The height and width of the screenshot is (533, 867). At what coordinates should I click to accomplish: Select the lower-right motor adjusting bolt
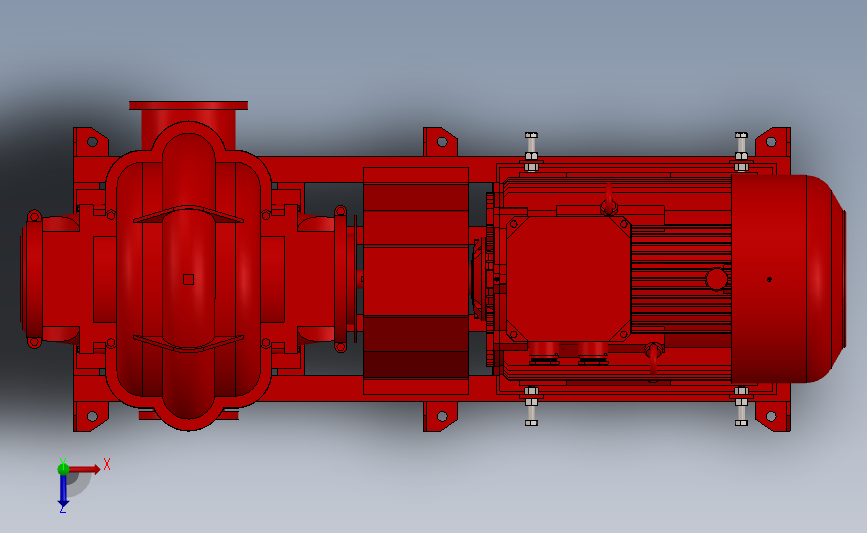741,406
